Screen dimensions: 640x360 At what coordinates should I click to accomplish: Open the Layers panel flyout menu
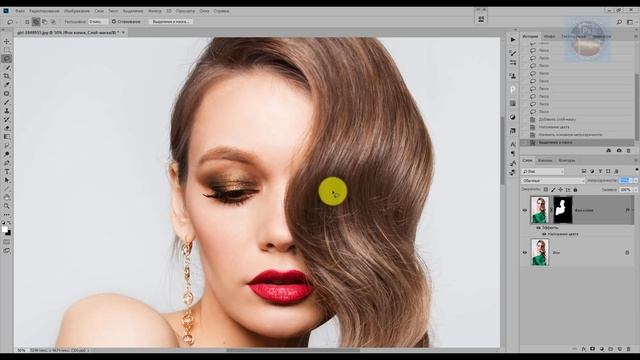coord(636,160)
